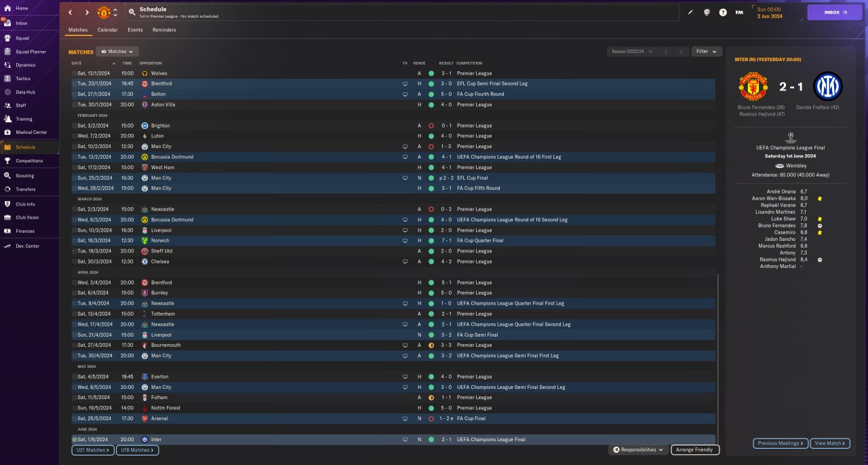Select the Matches tab
This screenshot has width=868, height=465.
[78, 30]
